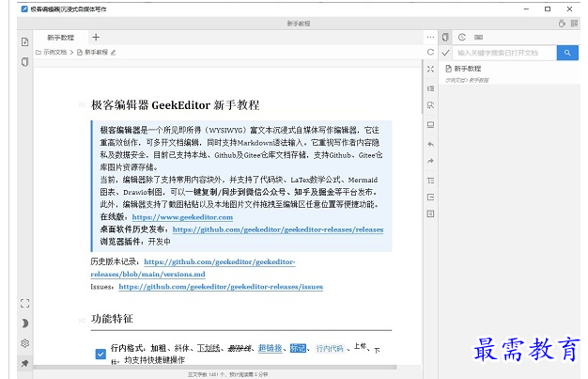Focus the opened documents keyword search field

click(x=504, y=53)
